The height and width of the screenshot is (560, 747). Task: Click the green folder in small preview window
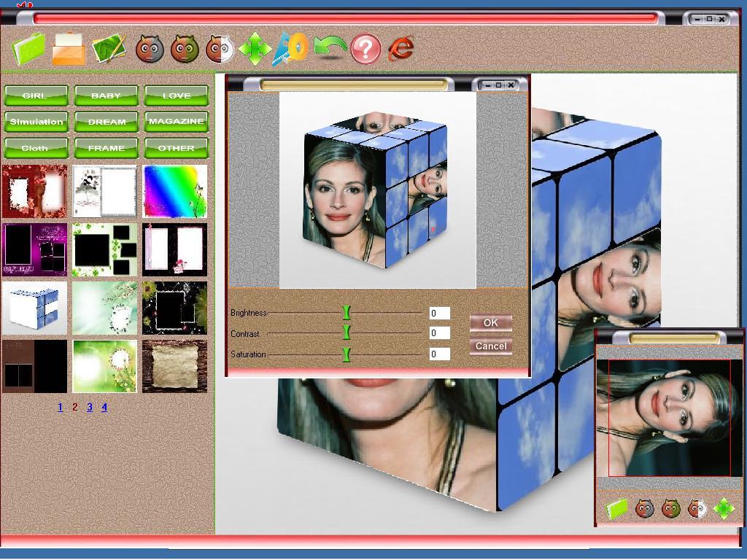point(617,508)
